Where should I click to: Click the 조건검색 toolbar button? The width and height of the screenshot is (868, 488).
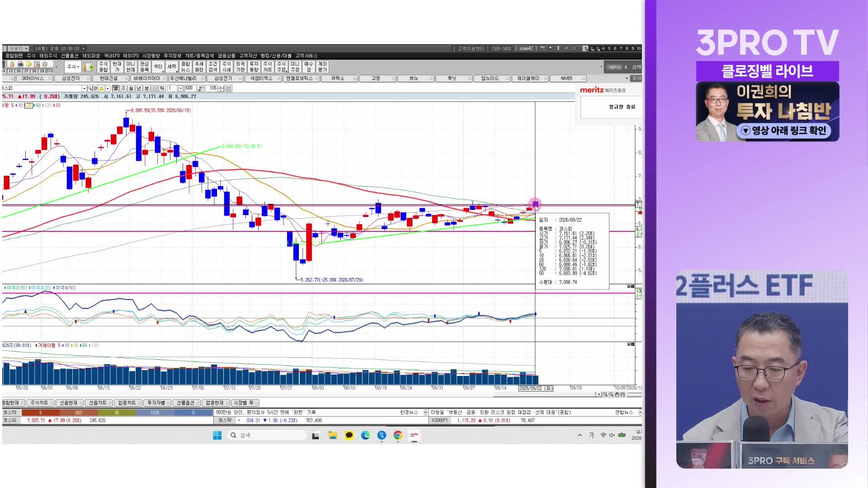[212, 67]
